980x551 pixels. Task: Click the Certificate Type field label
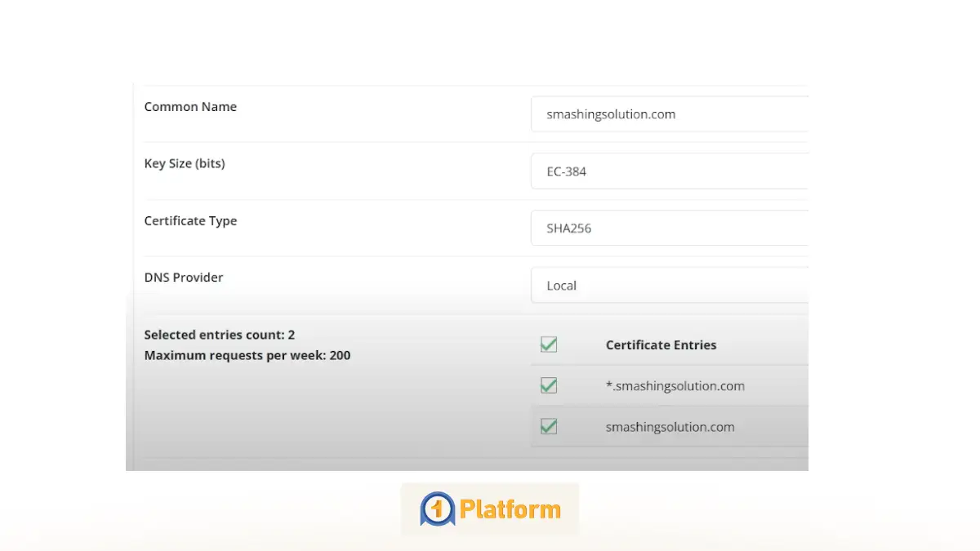pyautogui.click(x=190, y=220)
